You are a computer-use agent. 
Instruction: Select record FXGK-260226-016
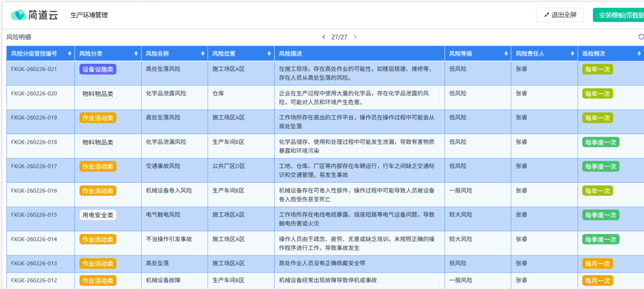(x=34, y=190)
